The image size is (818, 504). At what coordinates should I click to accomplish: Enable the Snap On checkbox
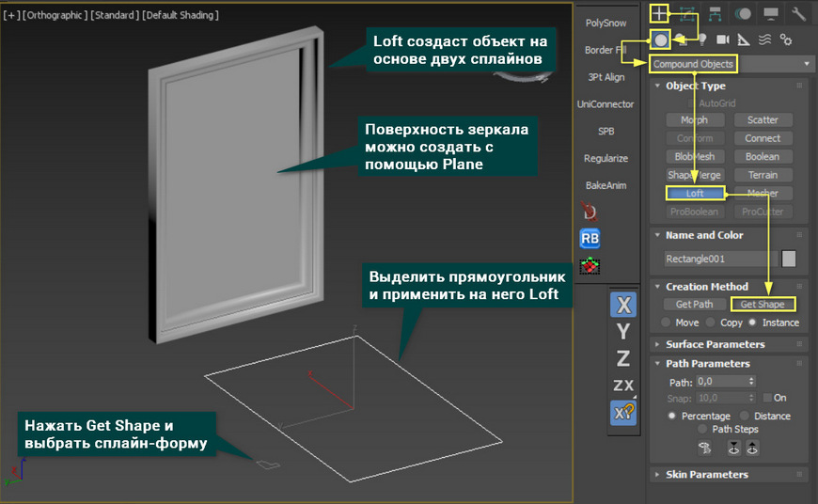click(767, 398)
